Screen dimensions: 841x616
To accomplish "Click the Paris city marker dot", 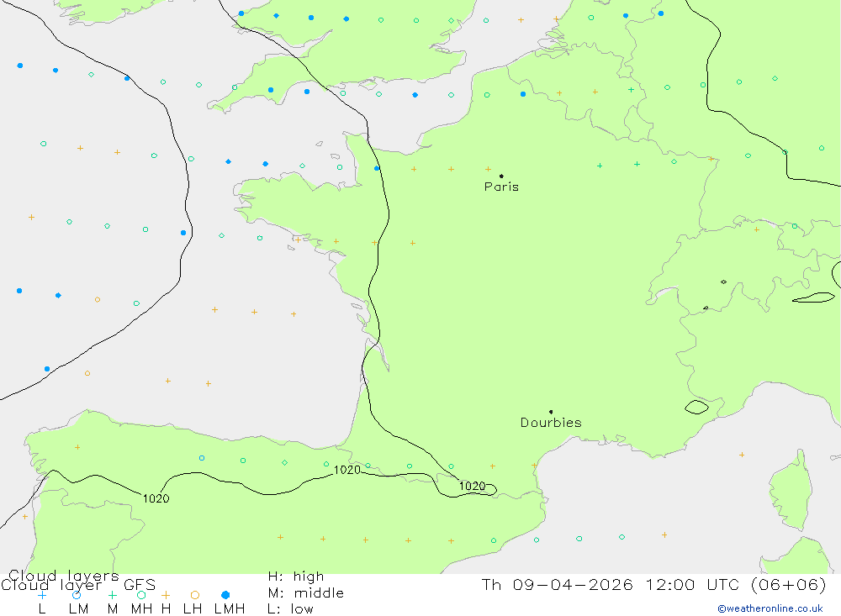I will (501, 176).
